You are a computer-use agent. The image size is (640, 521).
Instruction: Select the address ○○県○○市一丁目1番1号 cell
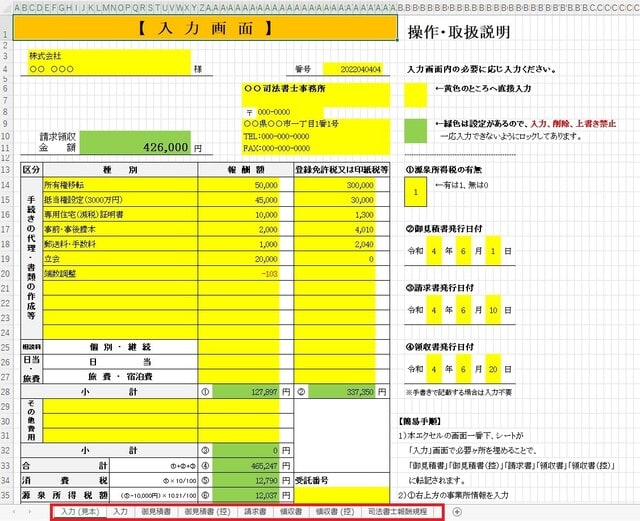316,124
